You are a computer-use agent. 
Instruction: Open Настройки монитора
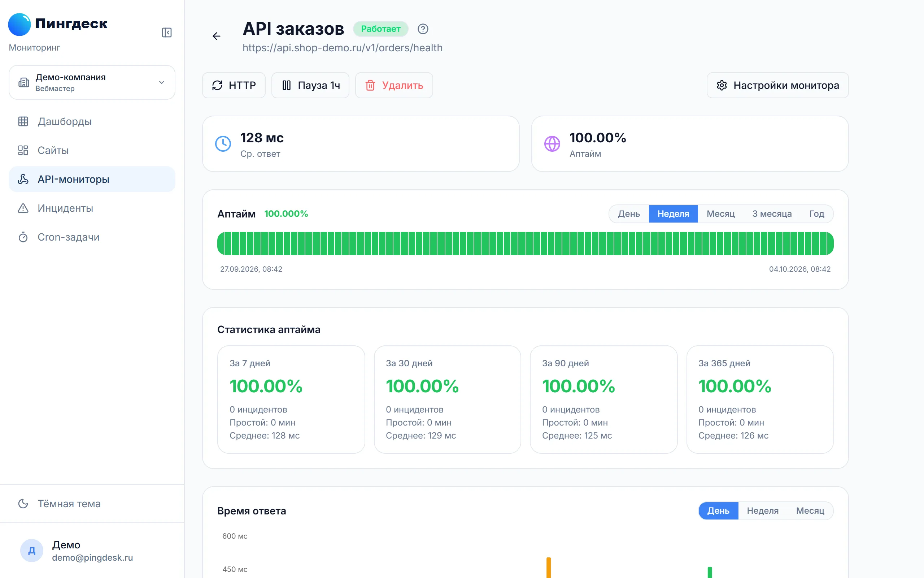point(778,85)
